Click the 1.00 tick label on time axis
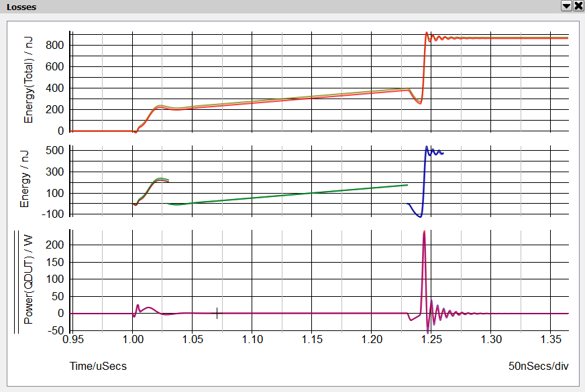 [133, 340]
